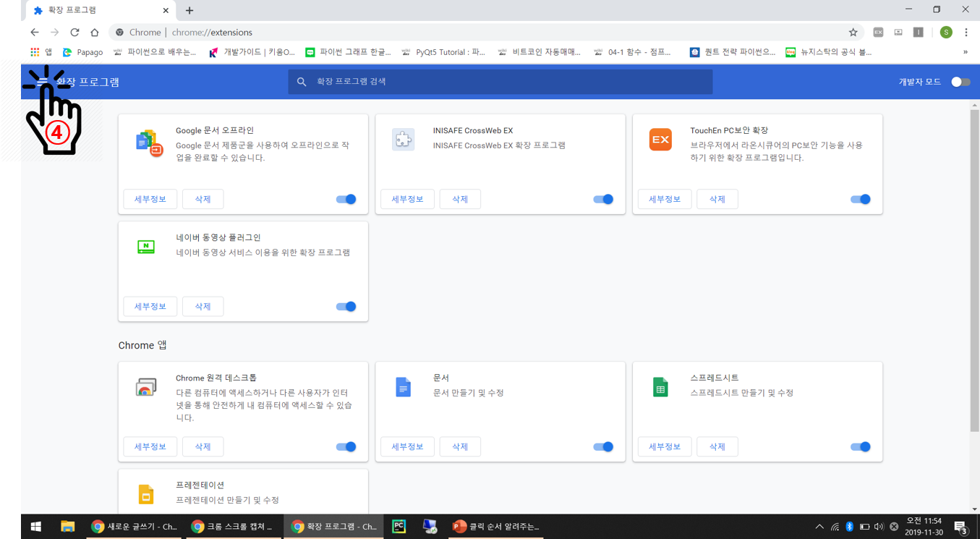Viewport: 980px width, 539px height.
Task: Click the magnifier icon in the search bar
Action: coord(302,82)
